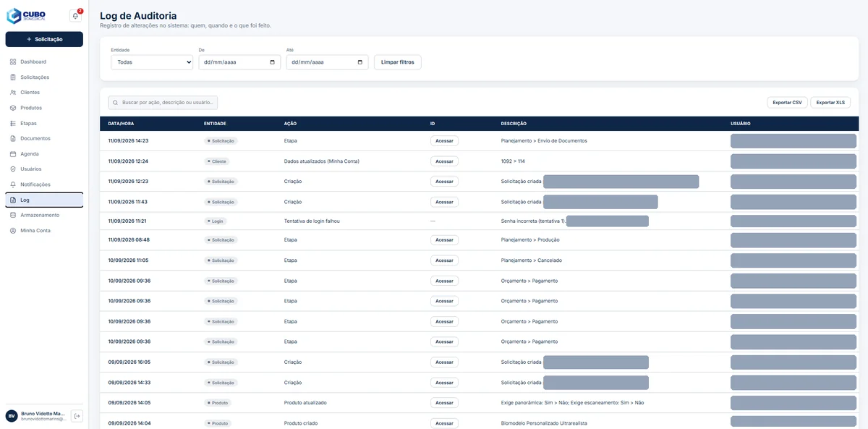868x429 pixels.
Task: Click the + Solicitação button
Action: tap(44, 39)
